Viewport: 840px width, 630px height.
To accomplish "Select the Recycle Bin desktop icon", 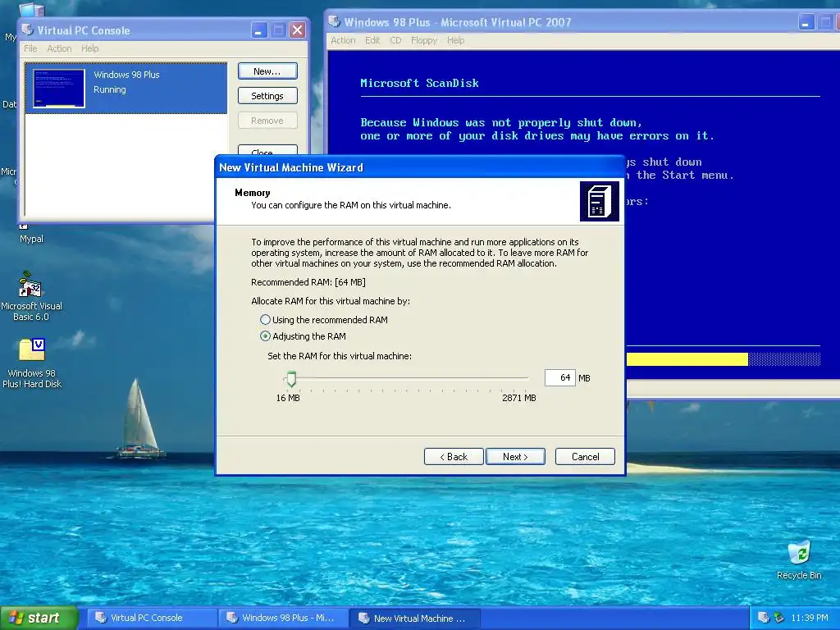I will pyautogui.click(x=799, y=559).
